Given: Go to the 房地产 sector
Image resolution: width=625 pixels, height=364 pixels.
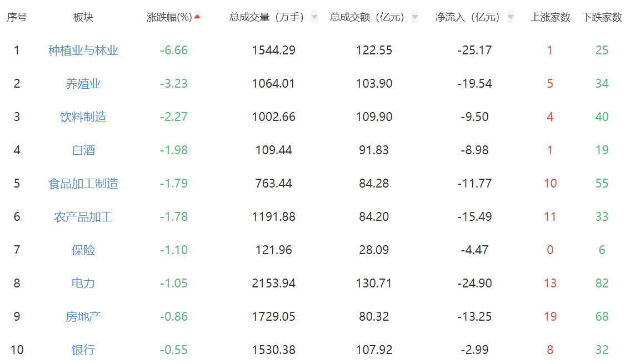Looking at the screenshot, I should (83, 317).
